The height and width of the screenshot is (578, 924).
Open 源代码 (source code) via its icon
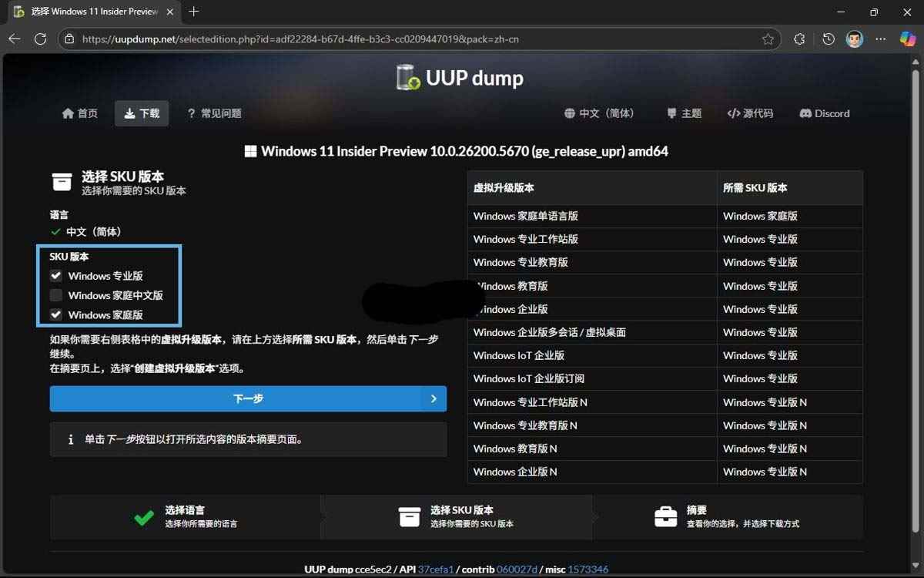tap(733, 113)
